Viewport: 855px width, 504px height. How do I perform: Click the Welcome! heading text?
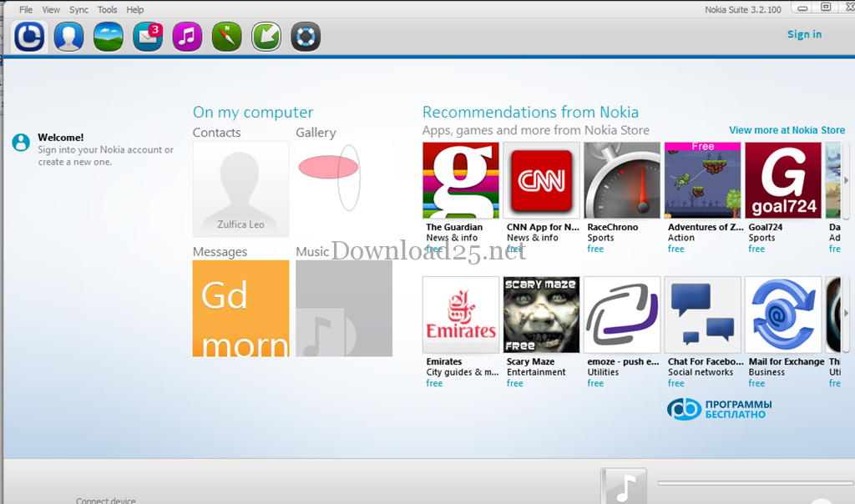coord(60,138)
